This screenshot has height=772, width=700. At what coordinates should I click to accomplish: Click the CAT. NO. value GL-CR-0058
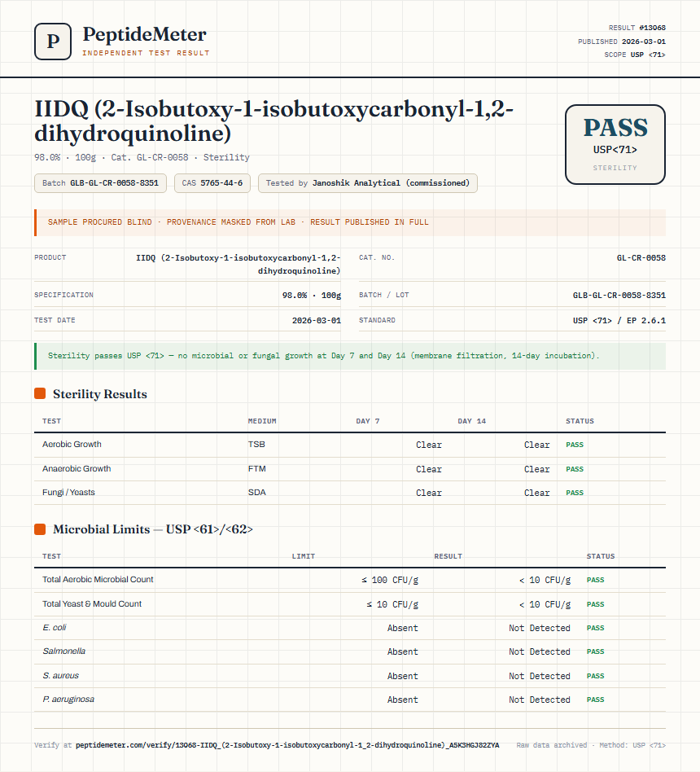tap(641, 258)
